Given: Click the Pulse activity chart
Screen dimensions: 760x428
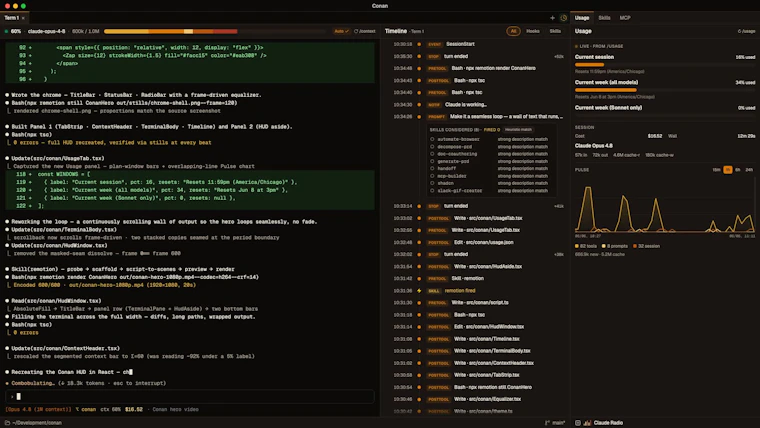Looking at the screenshot, I should click(x=665, y=207).
